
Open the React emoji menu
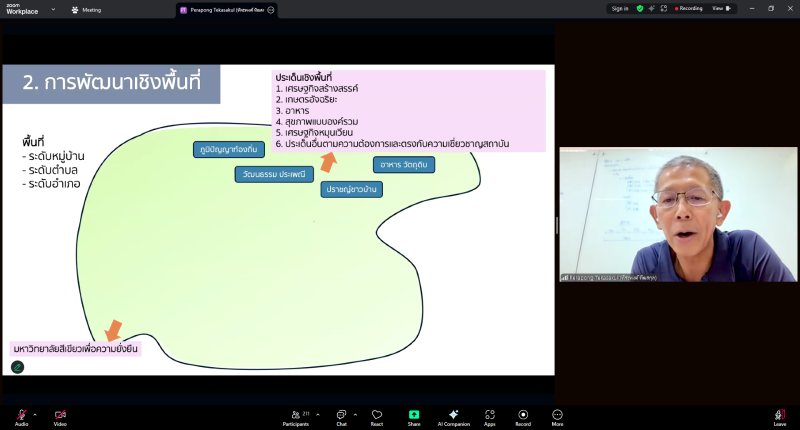pos(377,415)
